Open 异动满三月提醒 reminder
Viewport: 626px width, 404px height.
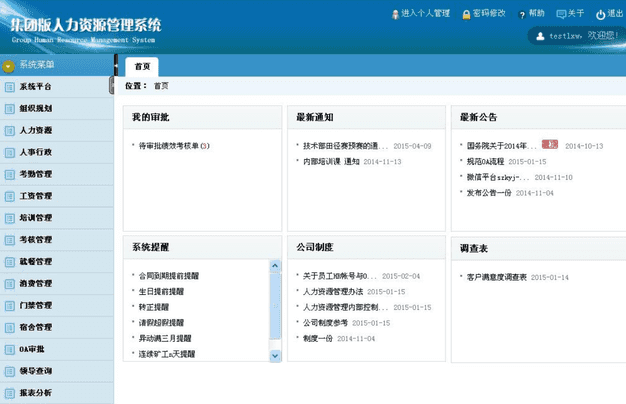coord(165,339)
